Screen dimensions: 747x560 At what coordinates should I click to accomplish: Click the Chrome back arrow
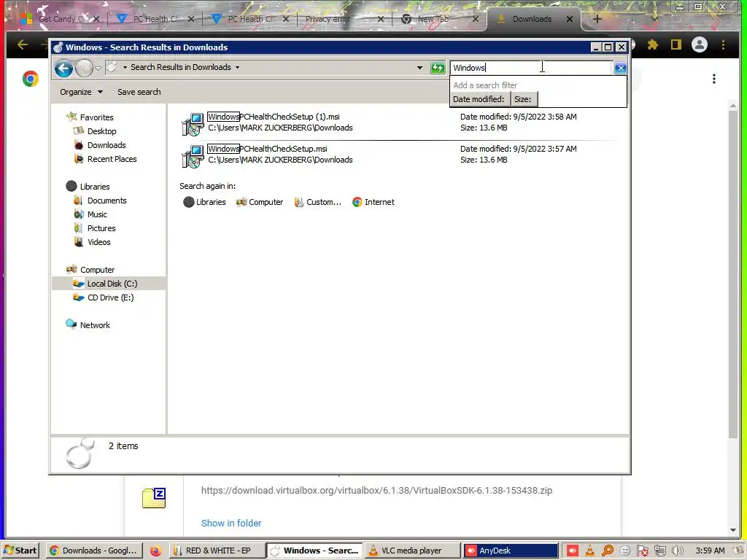point(23,44)
